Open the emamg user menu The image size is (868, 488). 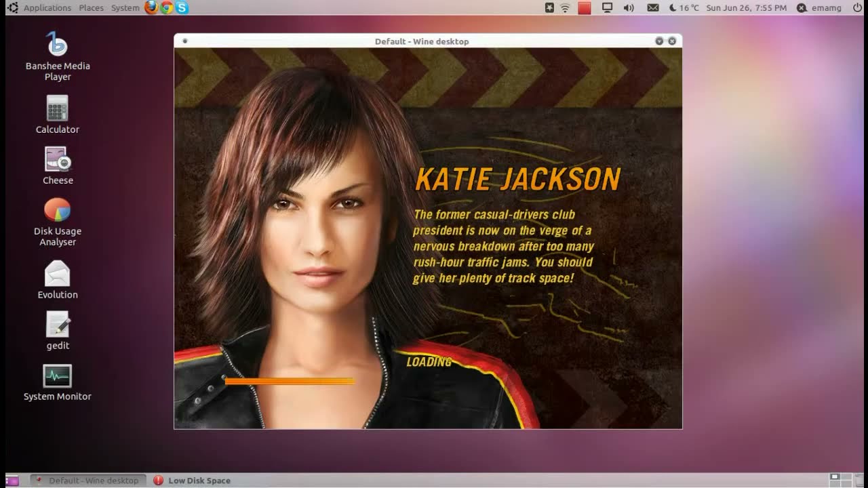tap(819, 7)
